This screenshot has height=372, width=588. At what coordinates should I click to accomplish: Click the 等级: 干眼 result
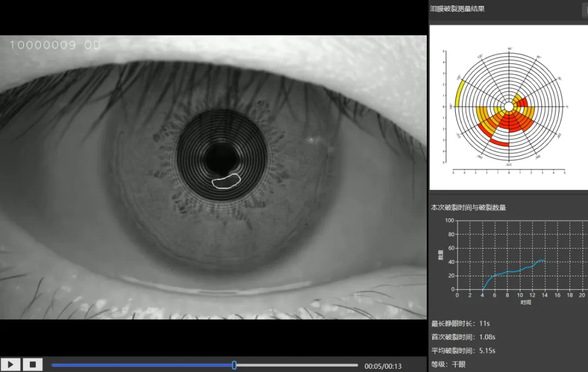449,364
